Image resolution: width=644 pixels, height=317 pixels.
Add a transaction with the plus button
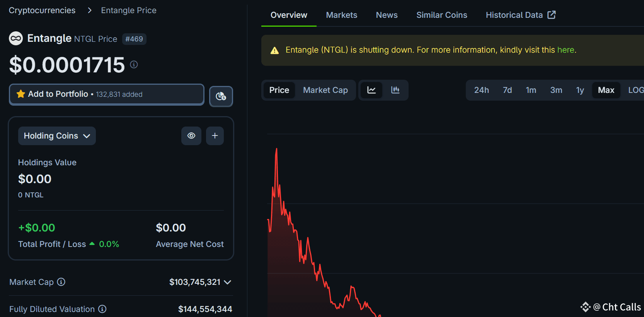point(215,136)
